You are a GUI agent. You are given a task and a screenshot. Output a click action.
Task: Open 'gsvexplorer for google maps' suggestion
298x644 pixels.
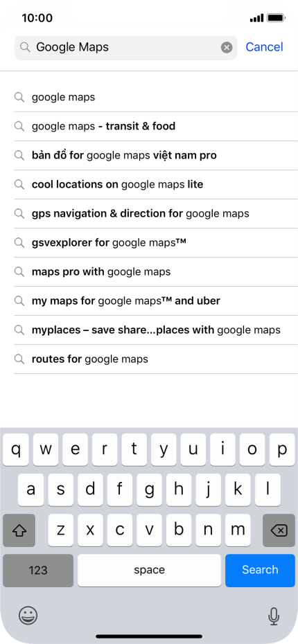pos(156,243)
